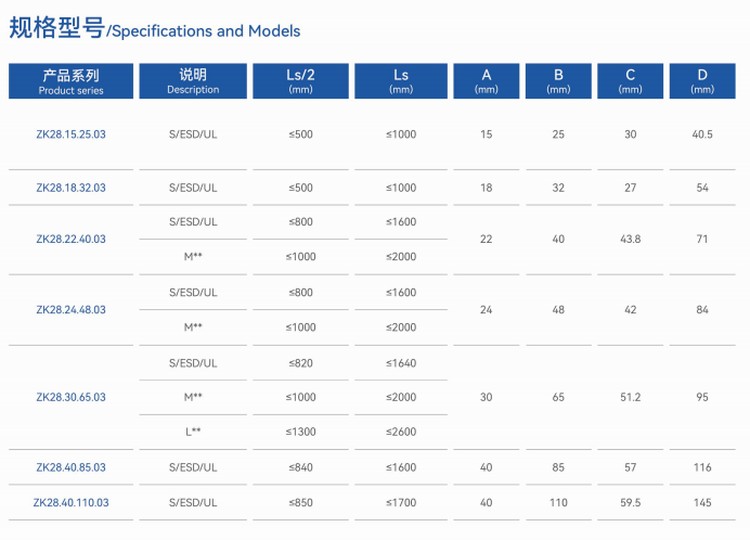This screenshot has width=750, height=540.
Task: Click the ZK28.24.48.03 model name
Action: (71, 310)
